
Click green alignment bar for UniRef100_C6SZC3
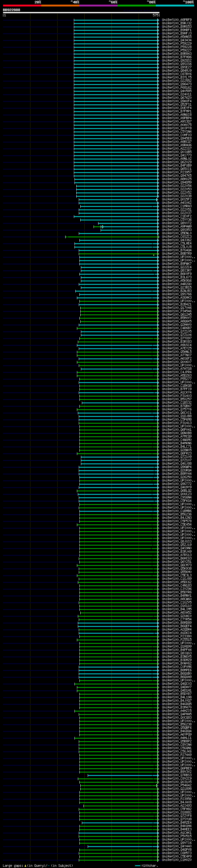point(112,237)
